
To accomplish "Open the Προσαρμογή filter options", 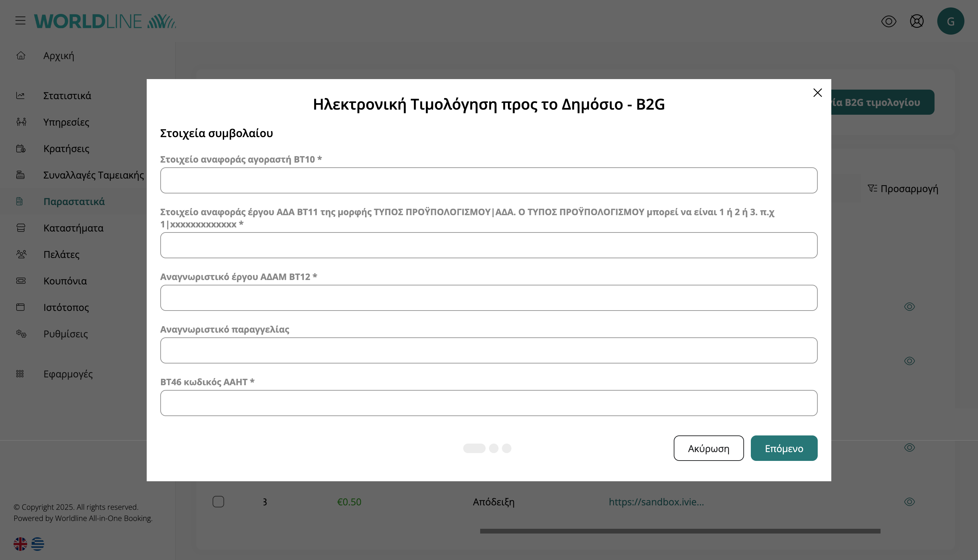I will (903, 188).
